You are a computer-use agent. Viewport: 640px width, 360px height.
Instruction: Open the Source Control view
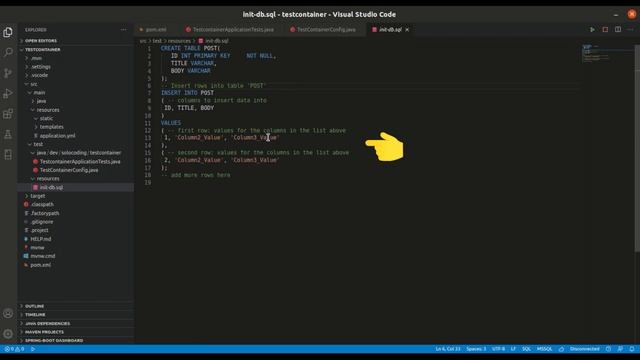[8, 73]
